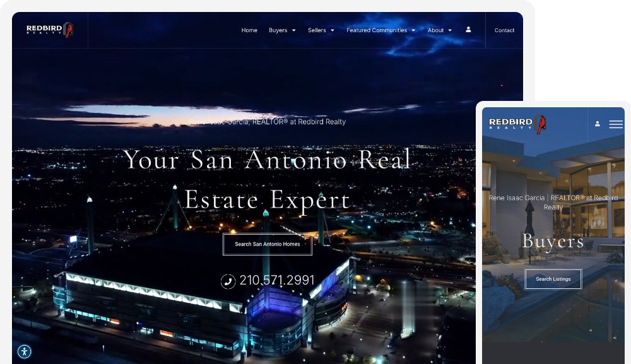Click the phone icon beside 210.571.2991
The image size is (631, 364).
click(x=228, y=280)
